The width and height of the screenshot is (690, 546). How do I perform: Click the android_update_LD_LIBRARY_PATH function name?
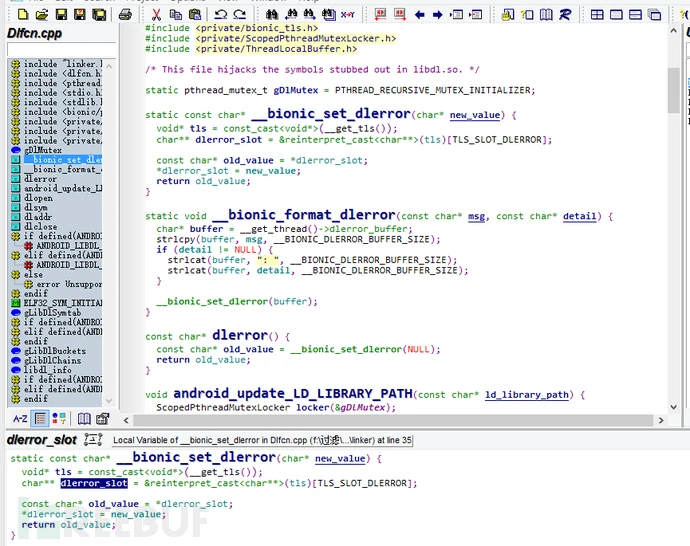[293, 393]
